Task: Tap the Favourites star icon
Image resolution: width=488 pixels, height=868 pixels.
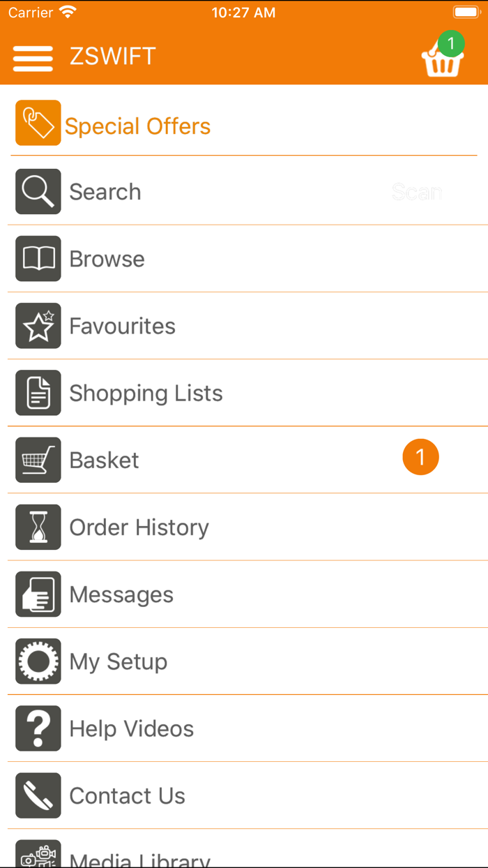Action: coord(38,326)
